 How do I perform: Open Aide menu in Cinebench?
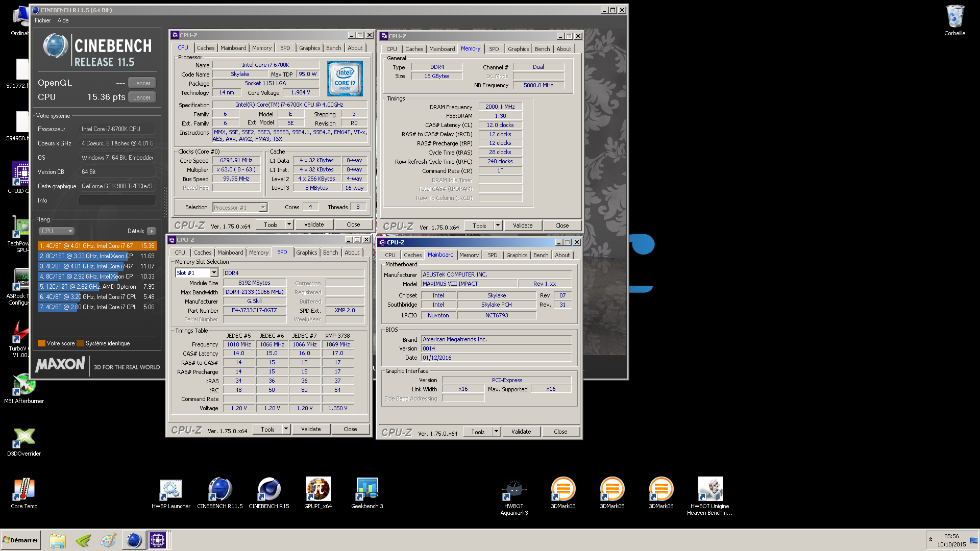click(63, 20)
